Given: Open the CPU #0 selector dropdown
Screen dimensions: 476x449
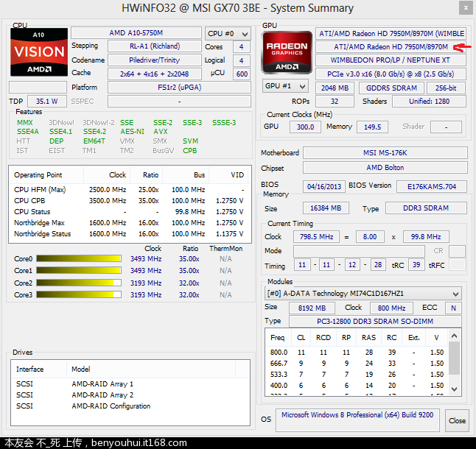Looking at the screenshot, I should click(x=228, y=34).
